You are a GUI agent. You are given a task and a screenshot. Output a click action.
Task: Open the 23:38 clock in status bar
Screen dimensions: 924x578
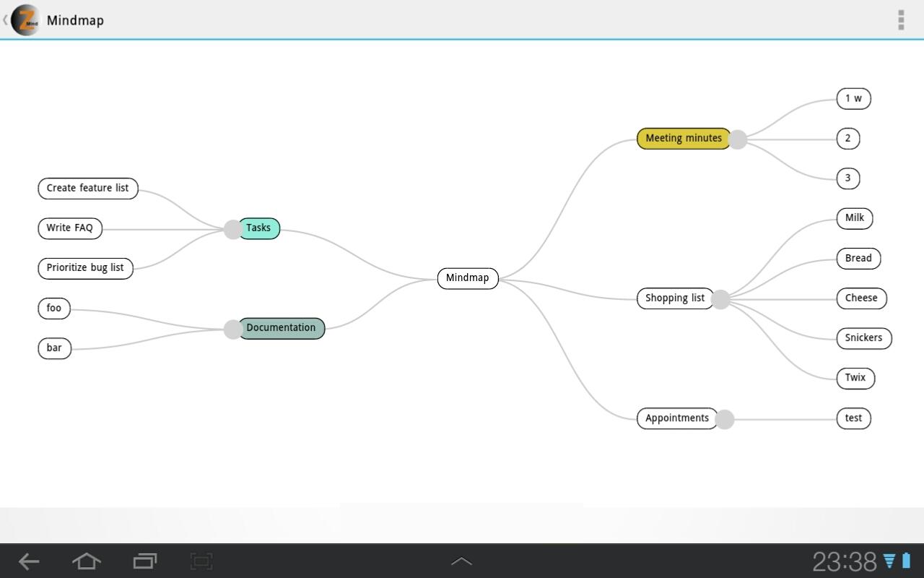tap(844, 561)
